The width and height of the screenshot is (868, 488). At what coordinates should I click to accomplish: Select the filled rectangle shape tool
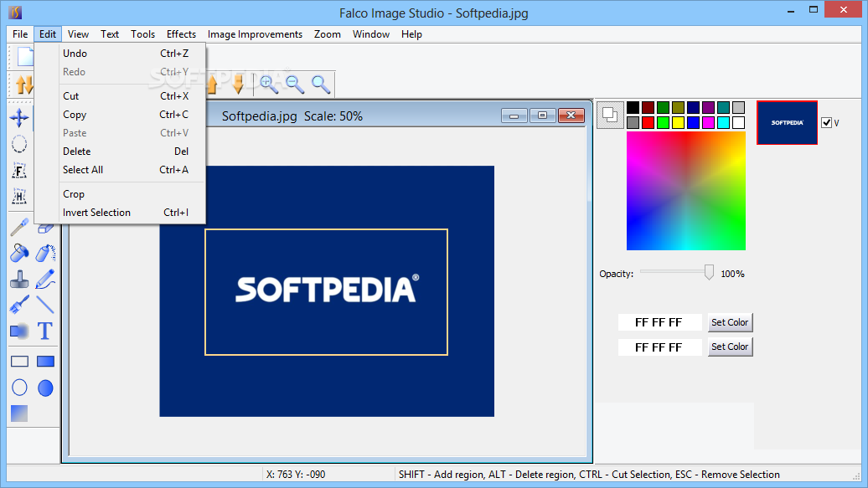[x=45, y=362]
